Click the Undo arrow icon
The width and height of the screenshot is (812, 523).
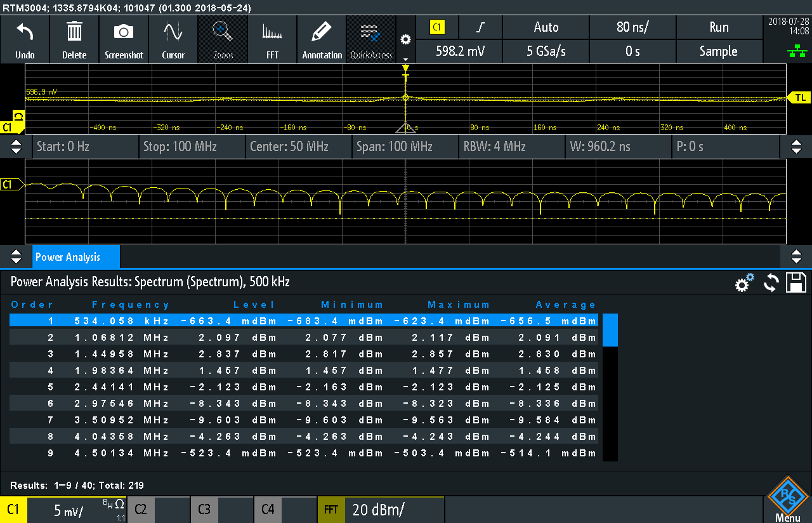pyautogui.click(x=25, y=32)
